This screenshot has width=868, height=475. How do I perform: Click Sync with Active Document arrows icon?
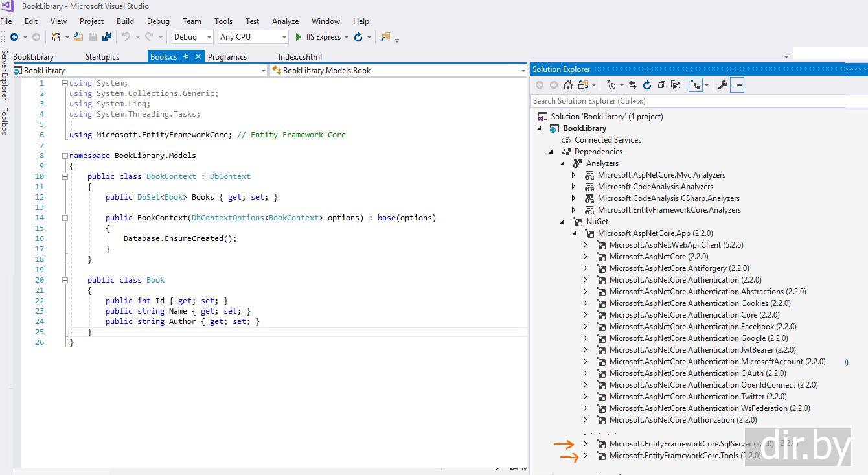click(x=633, y=85)
